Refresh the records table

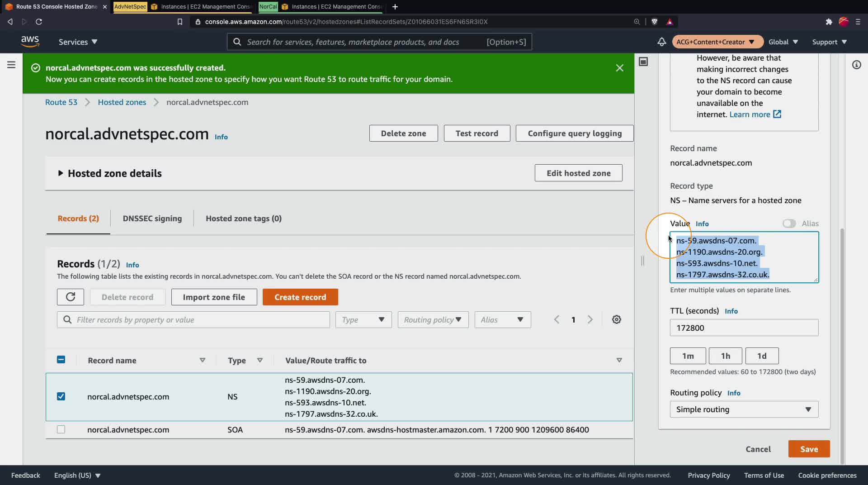pos(71,297)
